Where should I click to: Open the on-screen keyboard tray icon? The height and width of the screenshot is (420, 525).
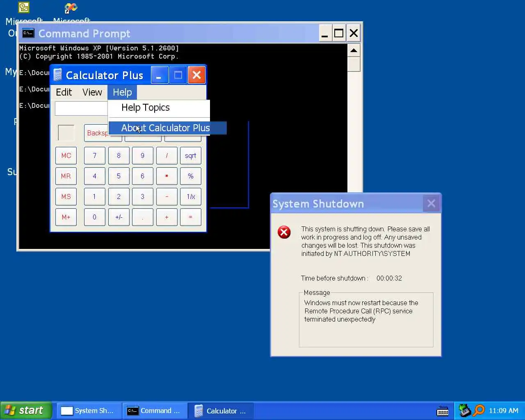pyautogui.click(x=443, y=411)
